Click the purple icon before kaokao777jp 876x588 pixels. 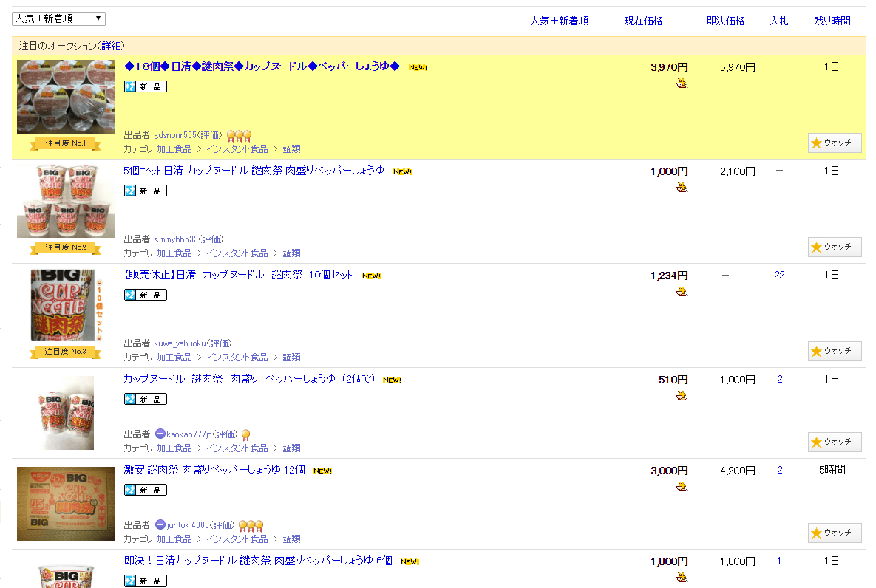pos(160,434)
